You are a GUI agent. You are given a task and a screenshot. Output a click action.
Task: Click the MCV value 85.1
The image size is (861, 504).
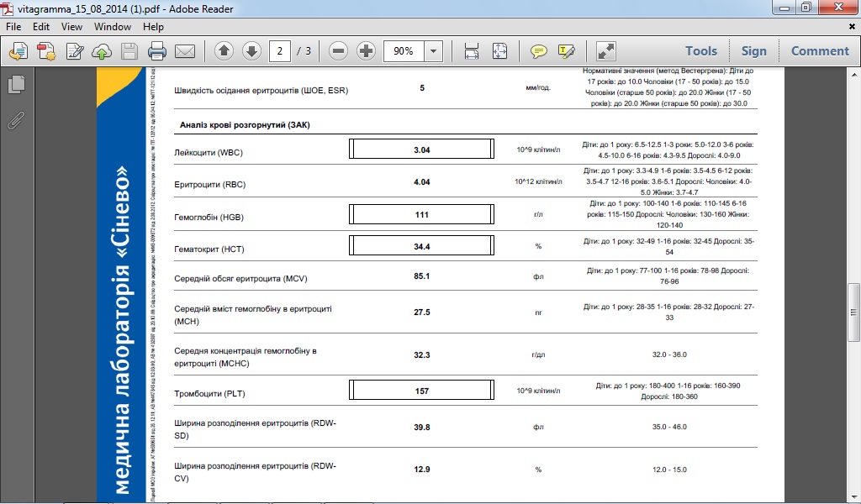coord(422,276)
